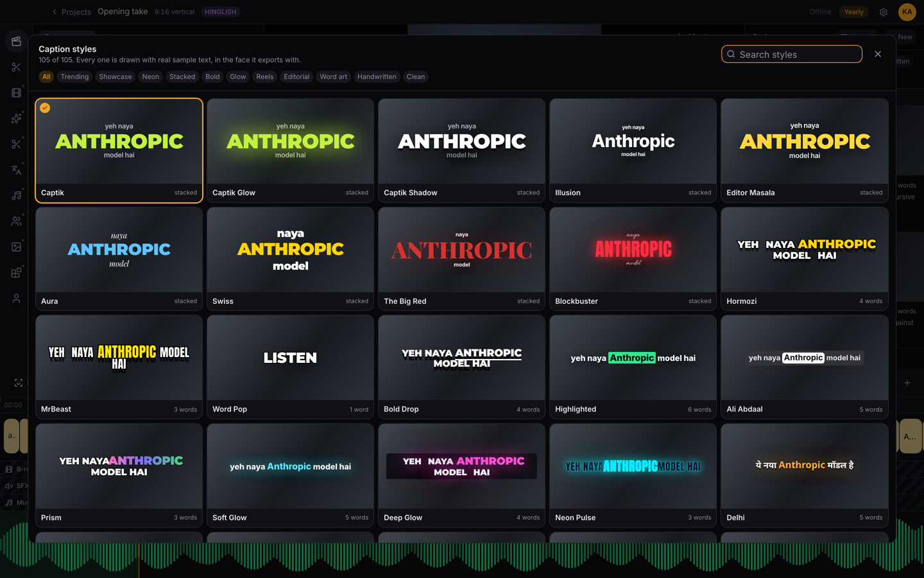Filter styles by Handwritten

tap(377, 76)
